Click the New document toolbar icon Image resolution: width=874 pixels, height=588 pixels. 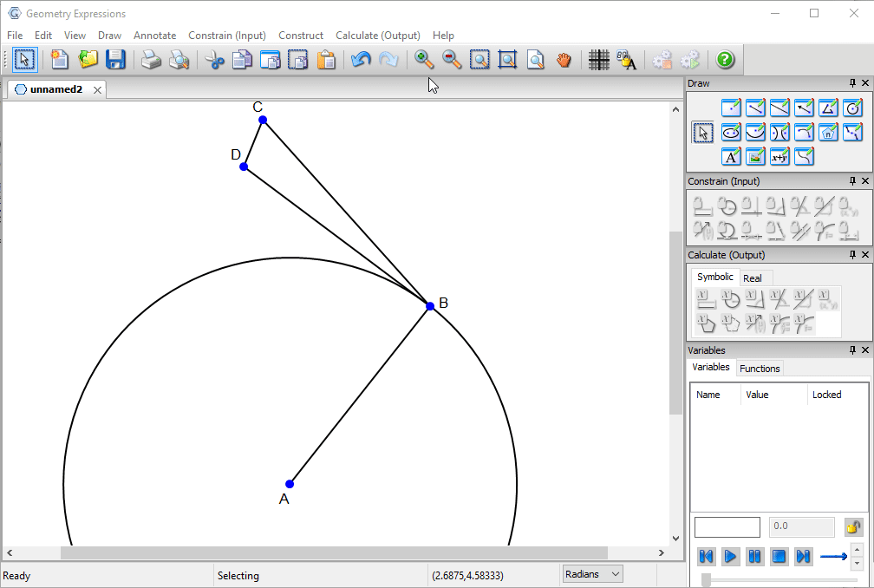[59, 60]
